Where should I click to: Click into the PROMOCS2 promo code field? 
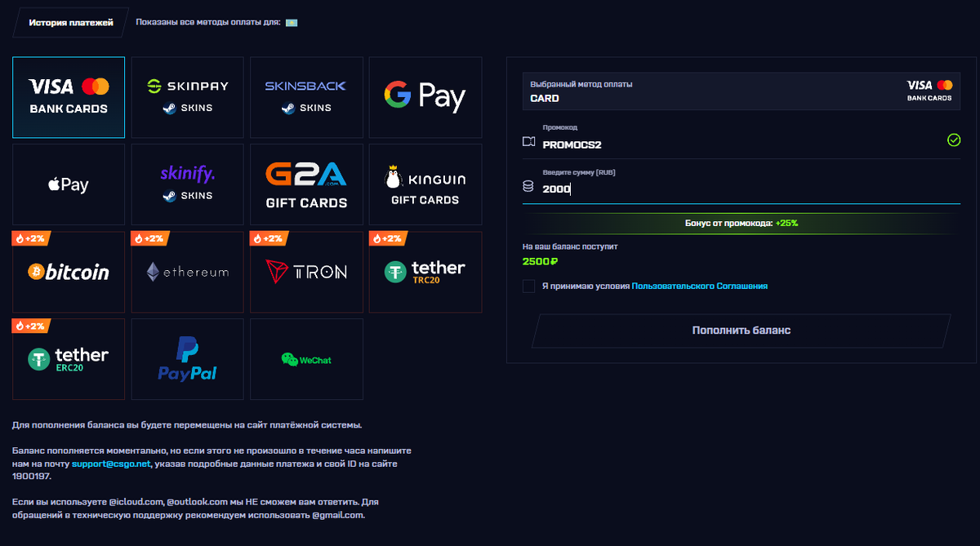coord(742,140)
